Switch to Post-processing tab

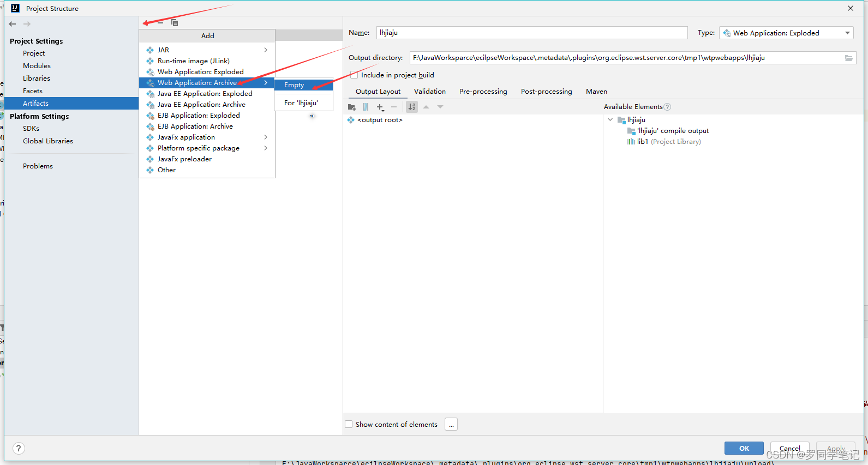547,92
